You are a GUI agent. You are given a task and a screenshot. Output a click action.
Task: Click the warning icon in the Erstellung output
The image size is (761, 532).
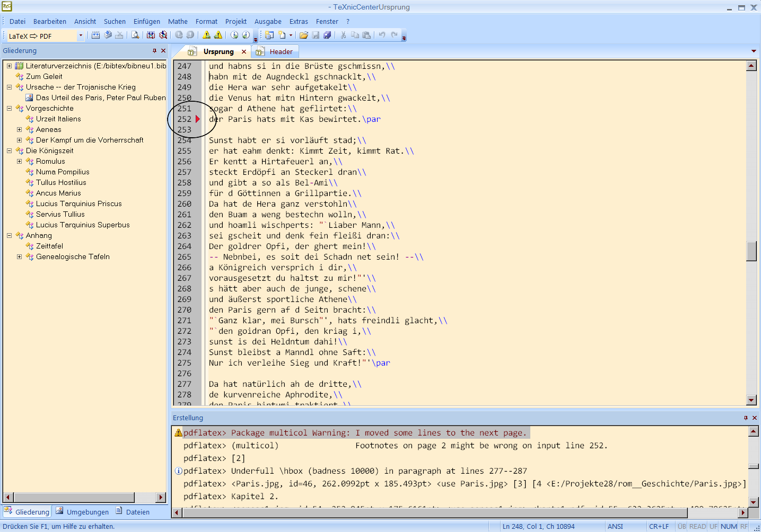coord(178,433)
